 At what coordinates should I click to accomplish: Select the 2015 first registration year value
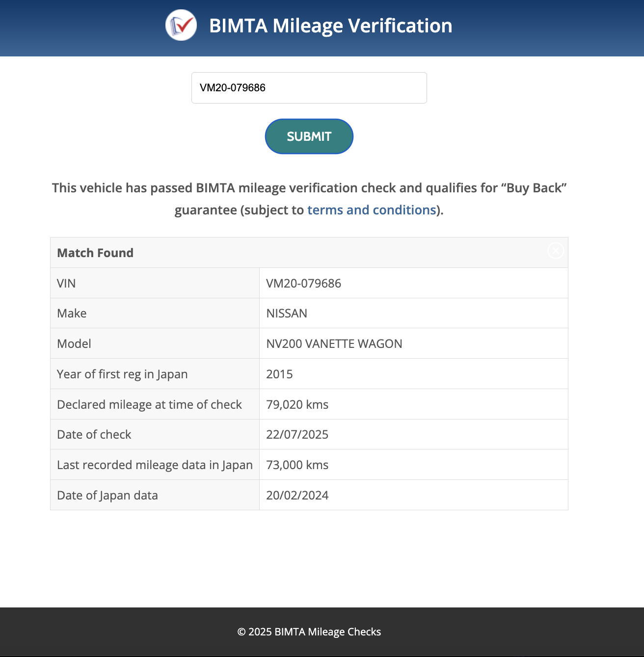click(x=279, y=374)
